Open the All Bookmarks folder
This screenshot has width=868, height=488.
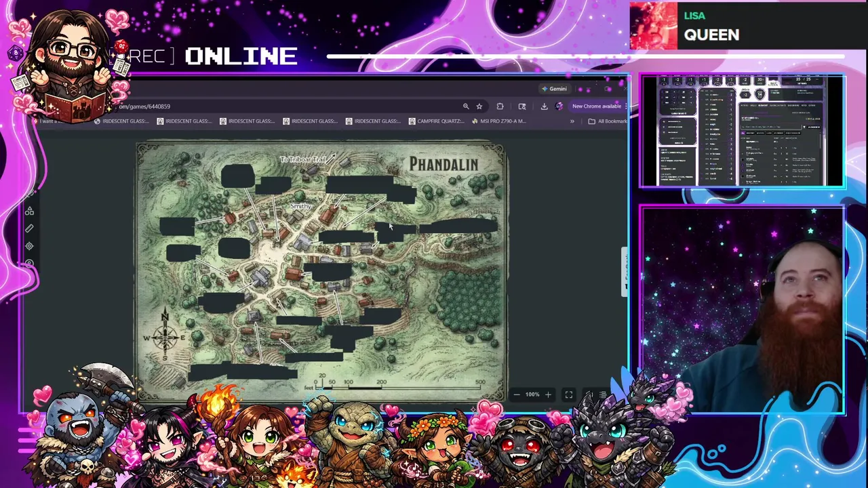click(608, 121)
